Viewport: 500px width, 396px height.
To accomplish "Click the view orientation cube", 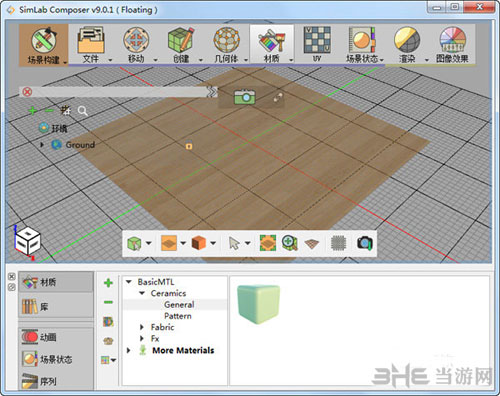I will pos(28,242).
